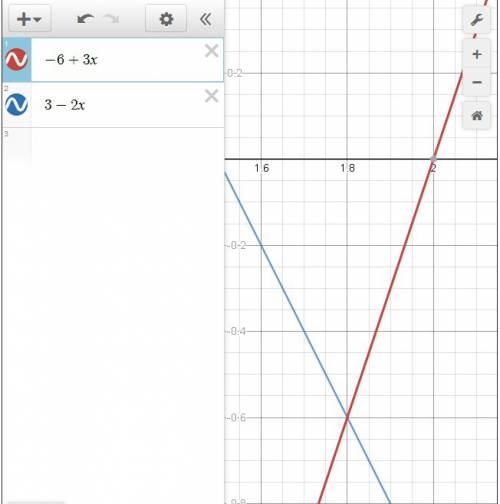Screen dimensions: 500x504
Task: Undo the last expression edit
Action: [85, 19]
